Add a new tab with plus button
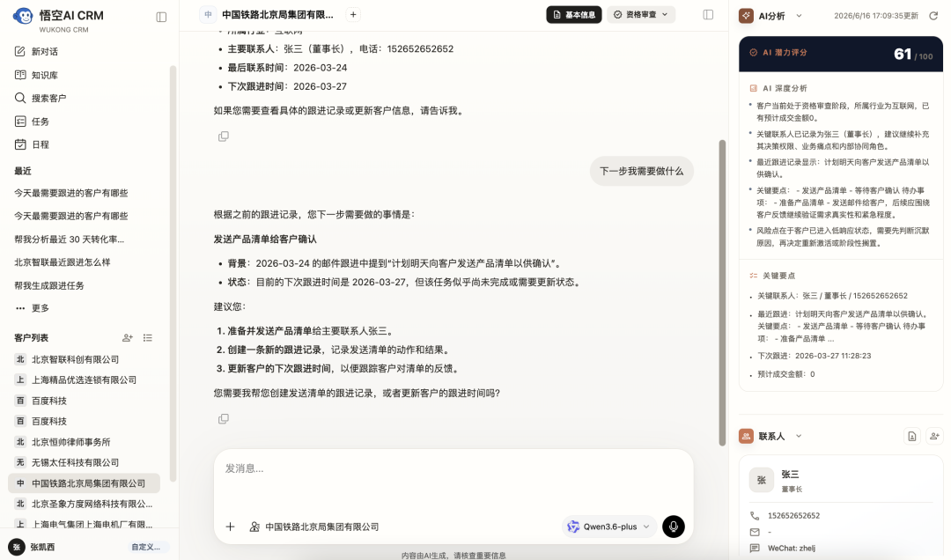951x560 pixels. (353, 15)
